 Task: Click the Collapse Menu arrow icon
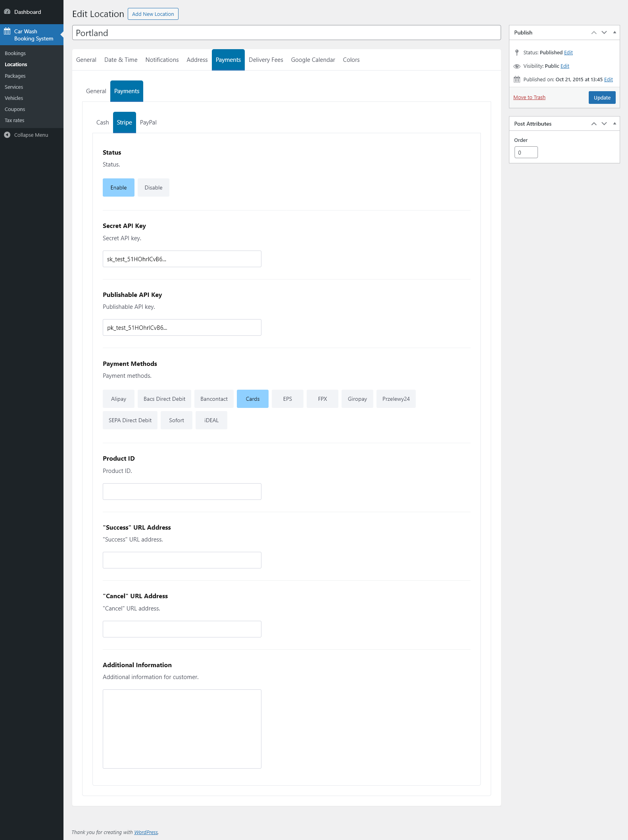pos(7,135)
